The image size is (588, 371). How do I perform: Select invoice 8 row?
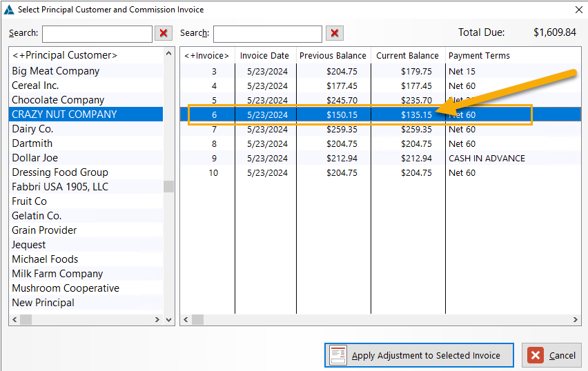pos(381,144)
